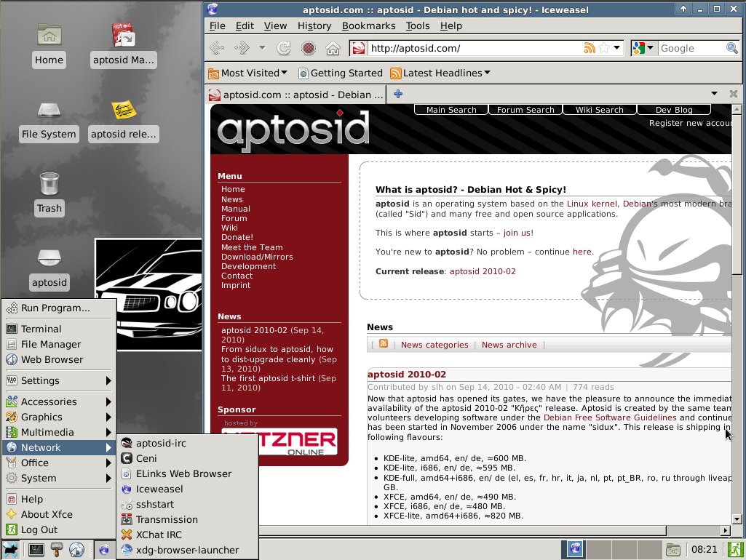Open the File menu in Iceweasel

pos(218,25)
